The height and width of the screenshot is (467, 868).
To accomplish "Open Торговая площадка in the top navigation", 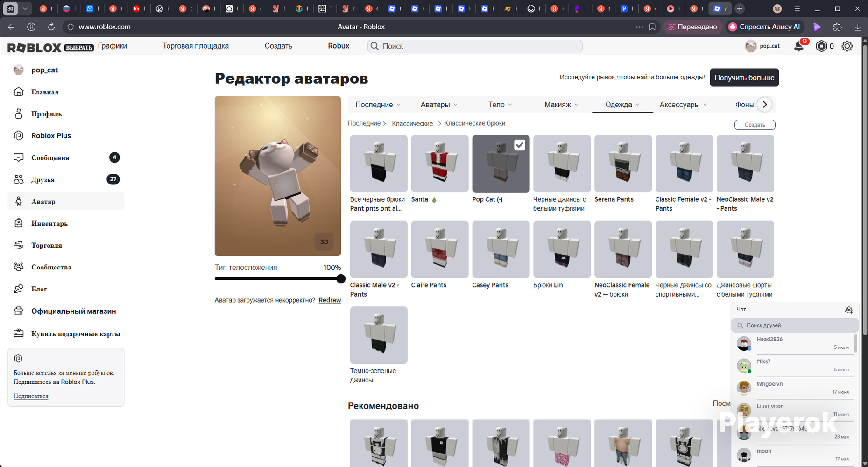I will [196, 46].
